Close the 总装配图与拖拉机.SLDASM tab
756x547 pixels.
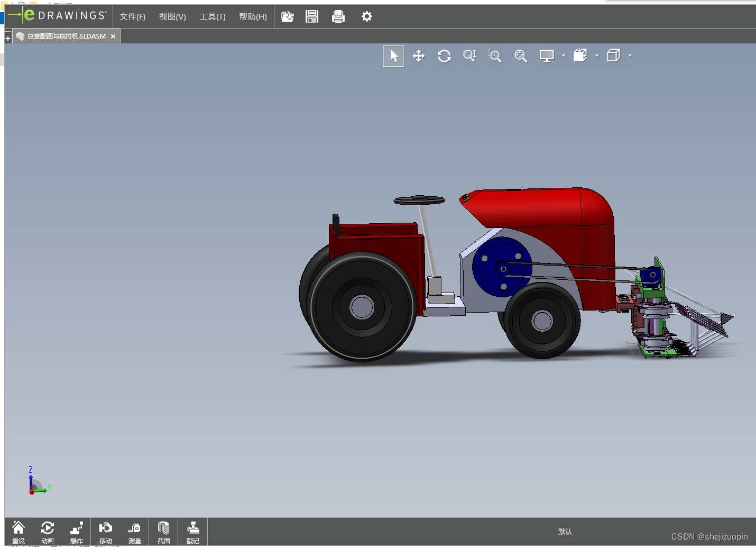coord(113,37)
